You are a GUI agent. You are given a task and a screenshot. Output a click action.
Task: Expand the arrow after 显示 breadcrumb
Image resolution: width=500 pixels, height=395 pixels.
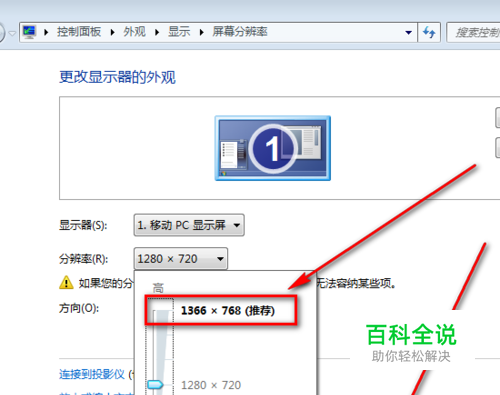click(x=202, y=32)
